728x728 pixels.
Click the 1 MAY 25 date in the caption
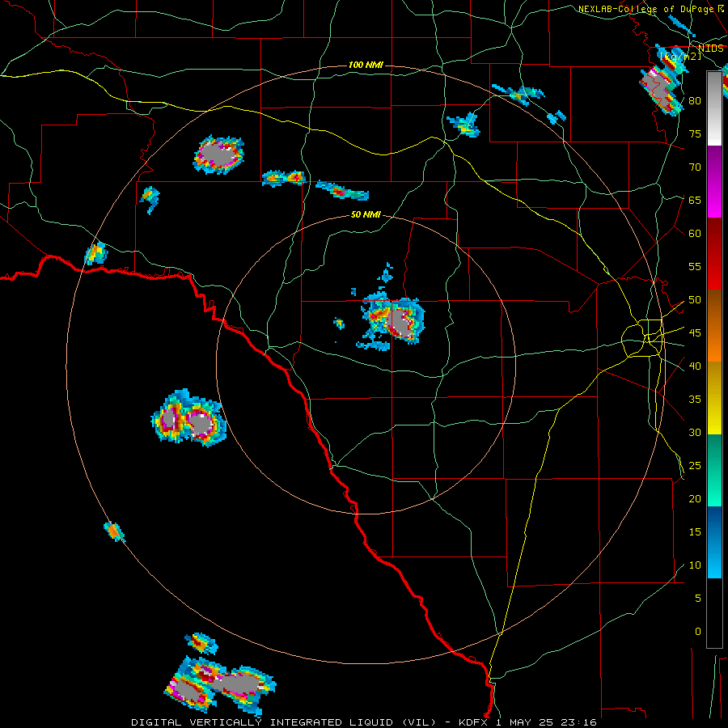pyautogui.click(x=527, y=722)
